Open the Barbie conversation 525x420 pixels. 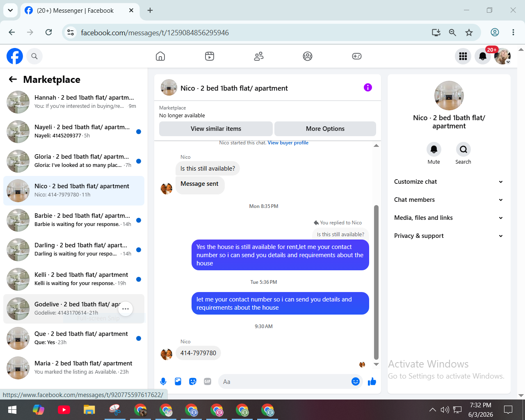(x=74, y=220)
